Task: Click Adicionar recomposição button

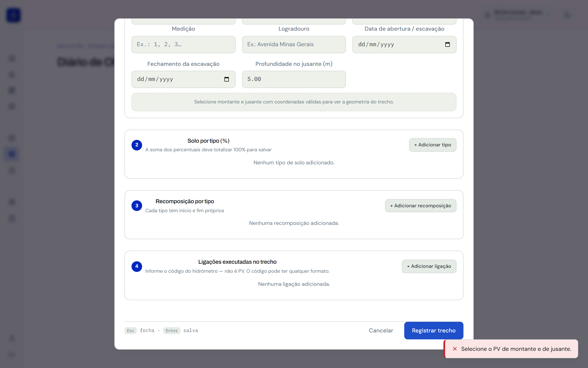Action: (x=421, y=206)
